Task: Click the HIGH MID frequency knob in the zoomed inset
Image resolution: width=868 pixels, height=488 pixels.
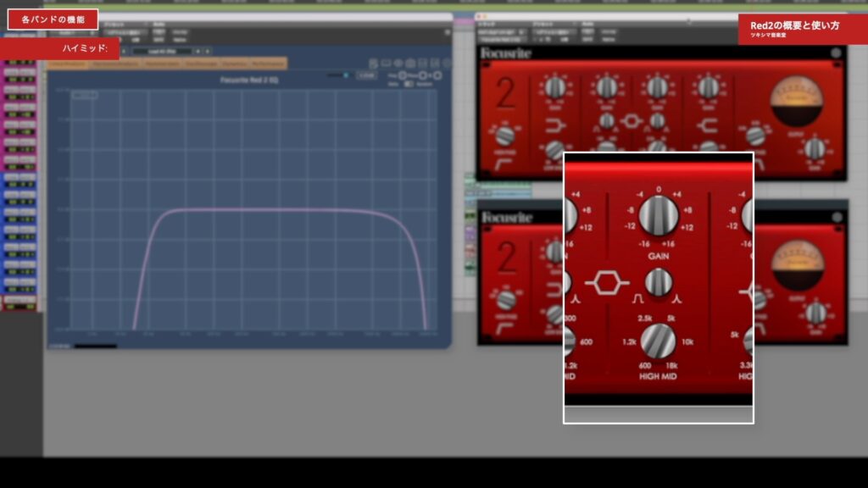Action: pyautogui.click(x=658, y=341)
